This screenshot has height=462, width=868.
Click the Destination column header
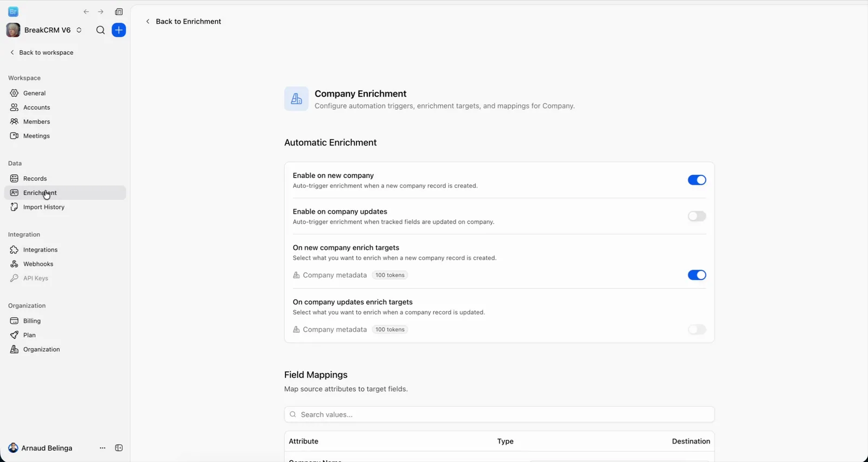click(x=691, y=441)
